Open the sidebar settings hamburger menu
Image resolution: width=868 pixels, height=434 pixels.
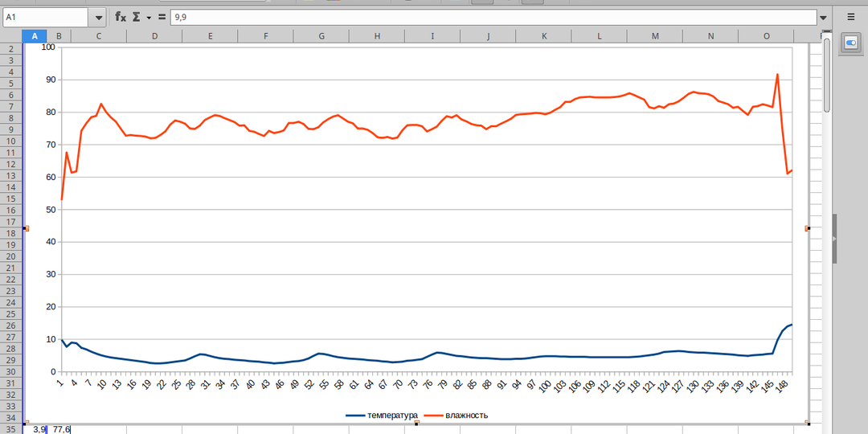(x=851, y=17)
